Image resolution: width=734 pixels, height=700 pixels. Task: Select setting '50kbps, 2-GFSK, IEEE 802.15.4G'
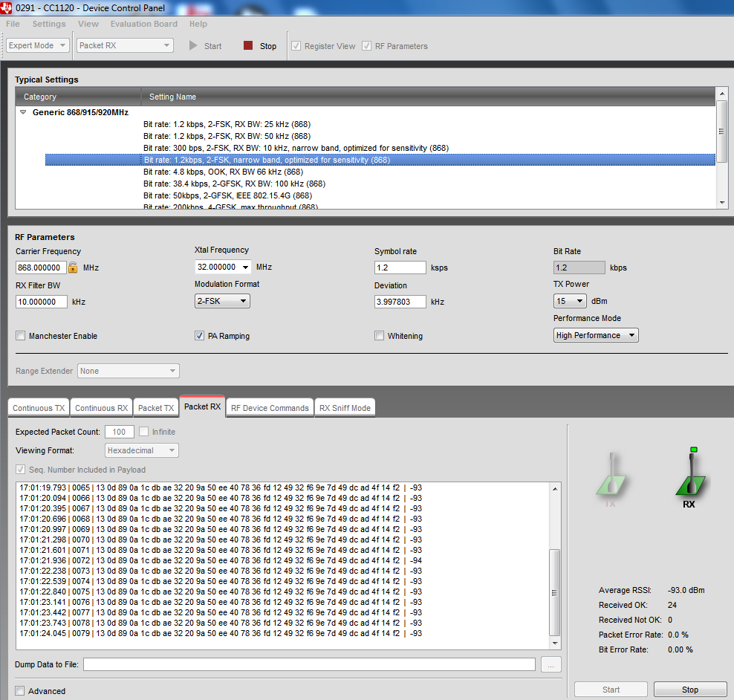[227, 195]
